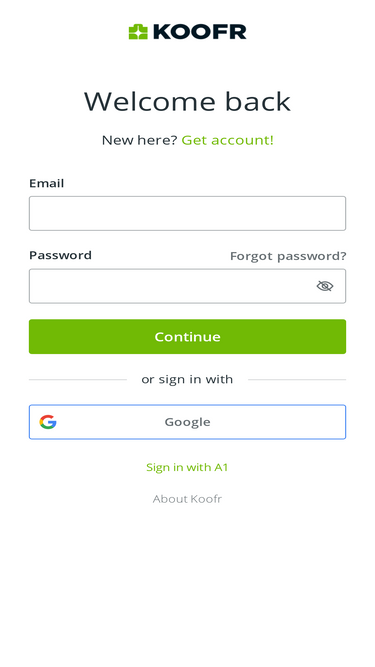This screenshot has height=667, width=375.
Task: Click the Email field label
Action: click(47, 183)
